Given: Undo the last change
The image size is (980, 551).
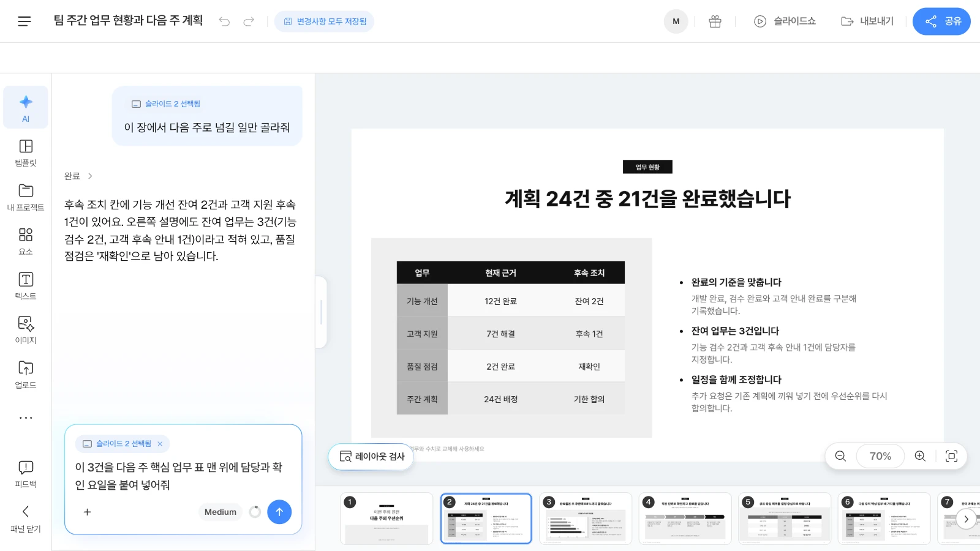Looking at the screenshot, I should (225, 21).
